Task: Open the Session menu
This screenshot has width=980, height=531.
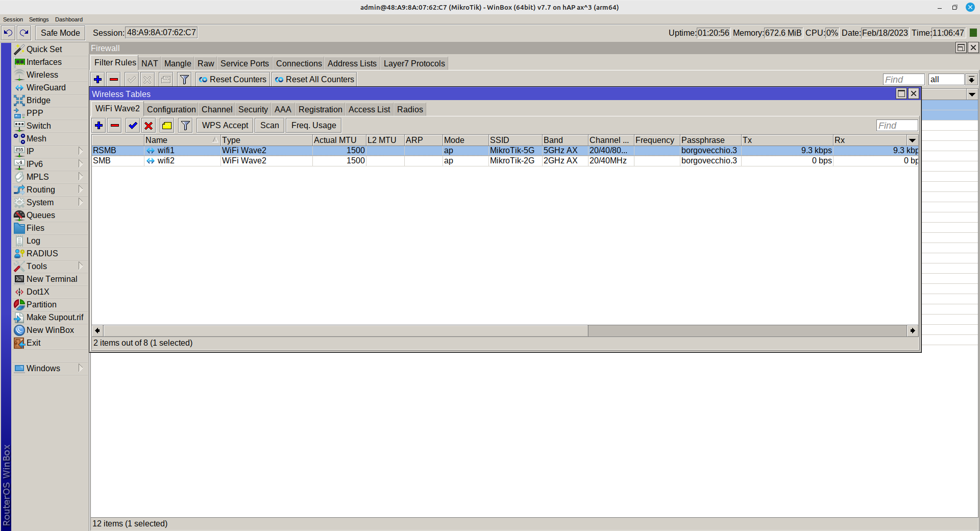Action: [x=13, y=19]
